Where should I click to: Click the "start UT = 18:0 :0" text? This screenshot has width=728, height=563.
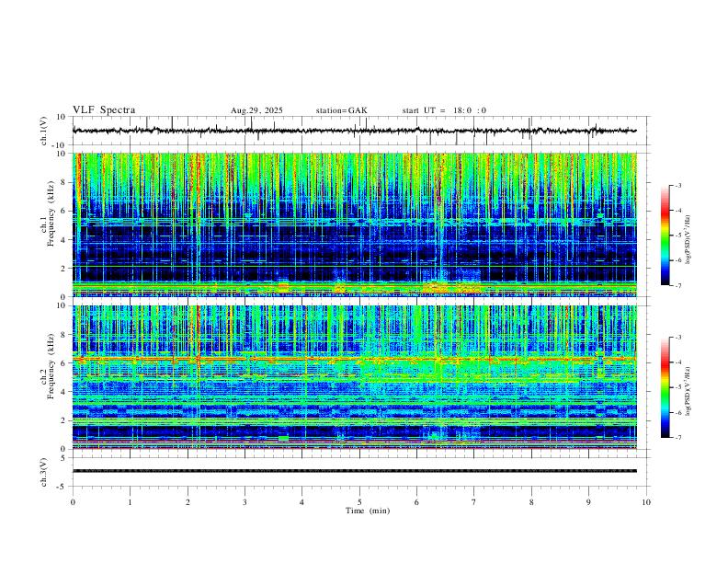coord(444,110)
